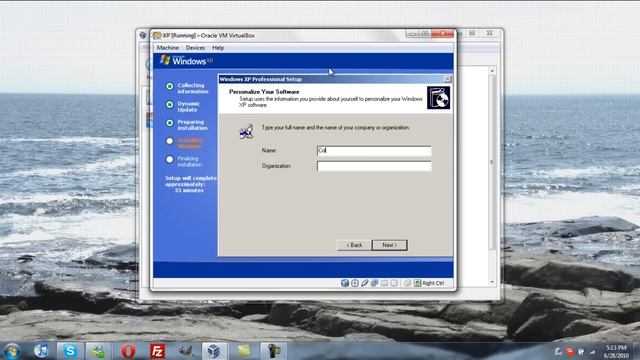This screenshot has width=640, height=360.
Task: Select the VirtualBox cube taskbar button
Action: point(214,351)
